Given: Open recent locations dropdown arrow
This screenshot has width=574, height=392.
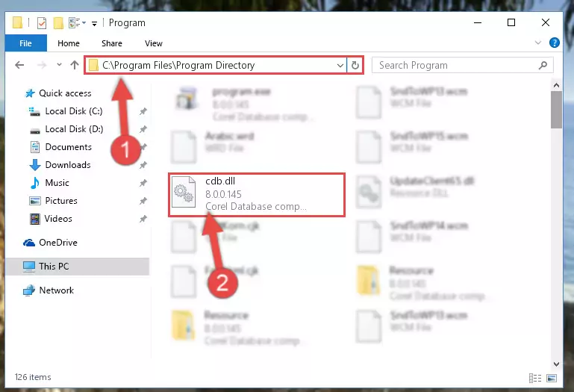Looking at the screenshot, I should click(x=59, y=65).
